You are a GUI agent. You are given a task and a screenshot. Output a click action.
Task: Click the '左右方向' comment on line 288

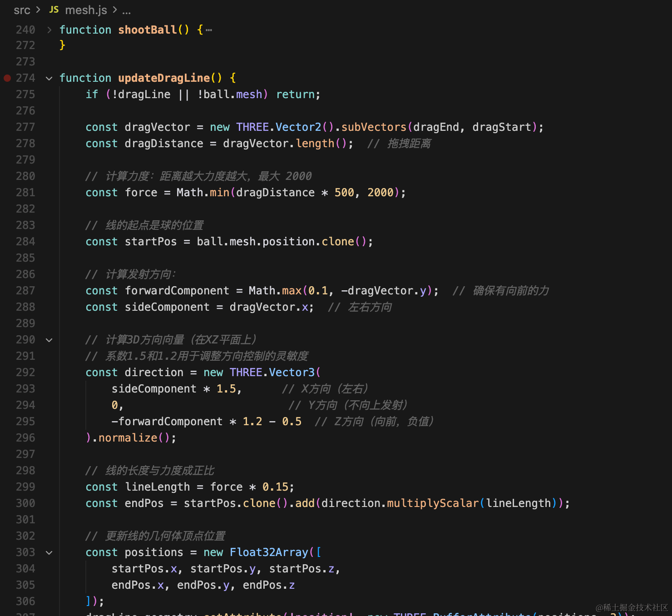pos(370,307)
